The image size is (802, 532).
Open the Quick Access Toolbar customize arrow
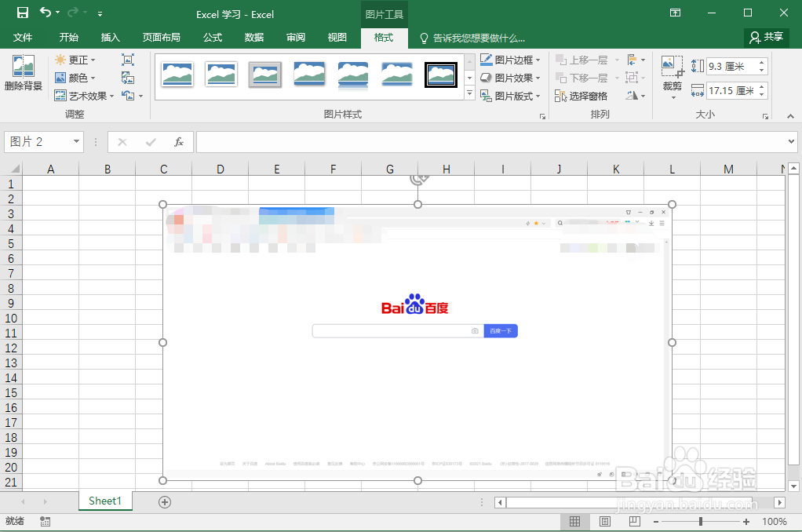click(x=100, y=14)
